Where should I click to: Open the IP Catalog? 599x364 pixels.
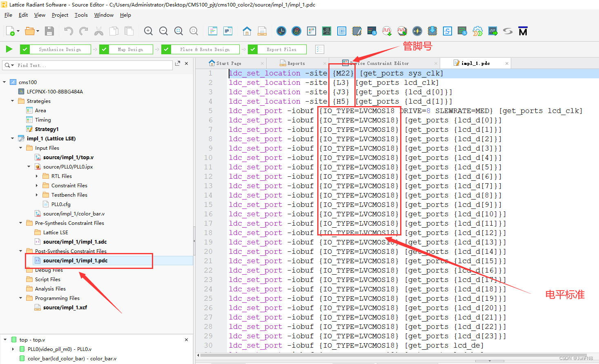(227, 31)
